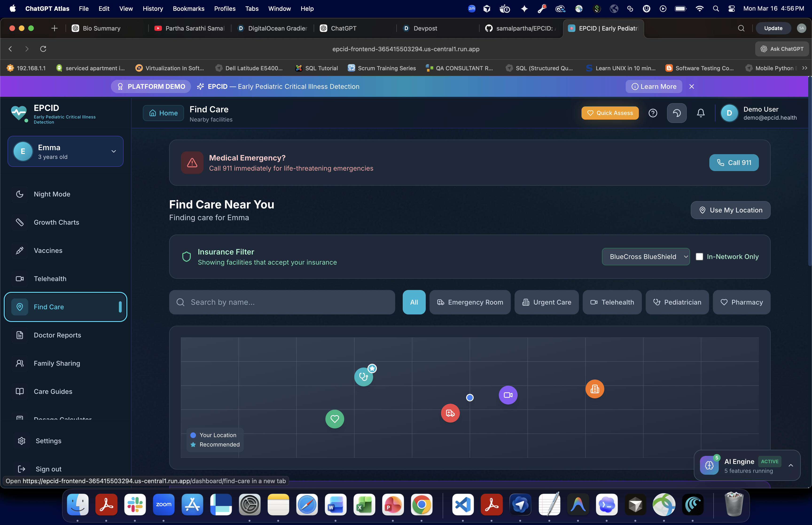Enable the In-Network Only checkbox

coord(699,257)
